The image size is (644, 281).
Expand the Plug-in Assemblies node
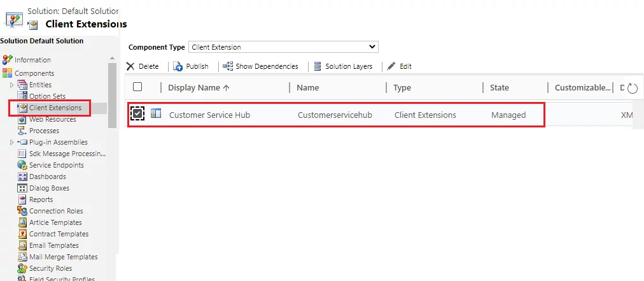[x=11, y=142]
